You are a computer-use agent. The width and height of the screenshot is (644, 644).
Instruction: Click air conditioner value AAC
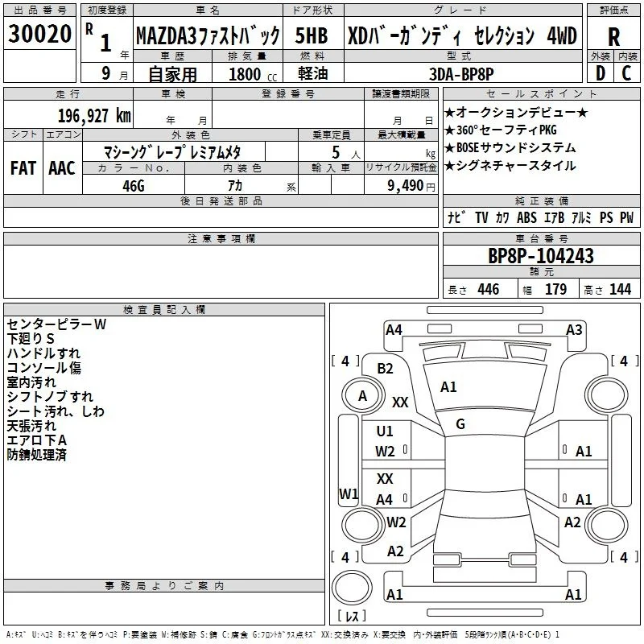click(62, 168)
